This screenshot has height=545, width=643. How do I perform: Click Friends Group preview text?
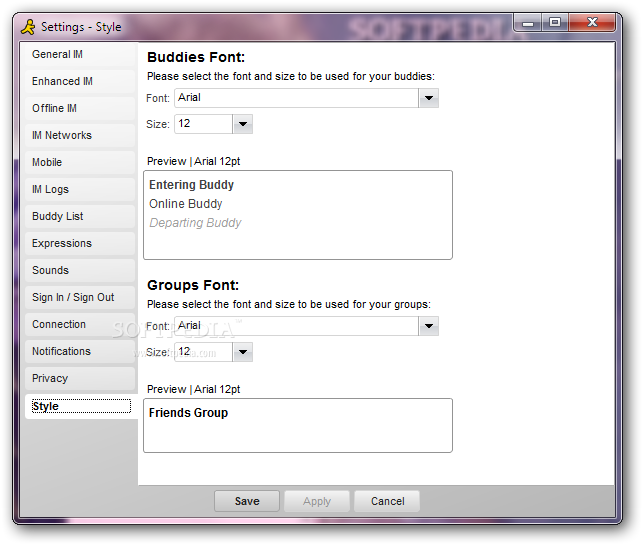point(188,413)
